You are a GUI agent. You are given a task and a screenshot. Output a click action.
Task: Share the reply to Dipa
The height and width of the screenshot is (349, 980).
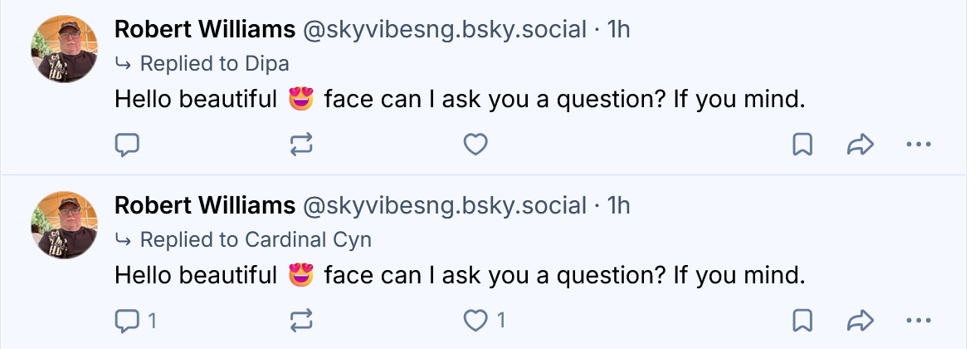(x=861, y=145)
